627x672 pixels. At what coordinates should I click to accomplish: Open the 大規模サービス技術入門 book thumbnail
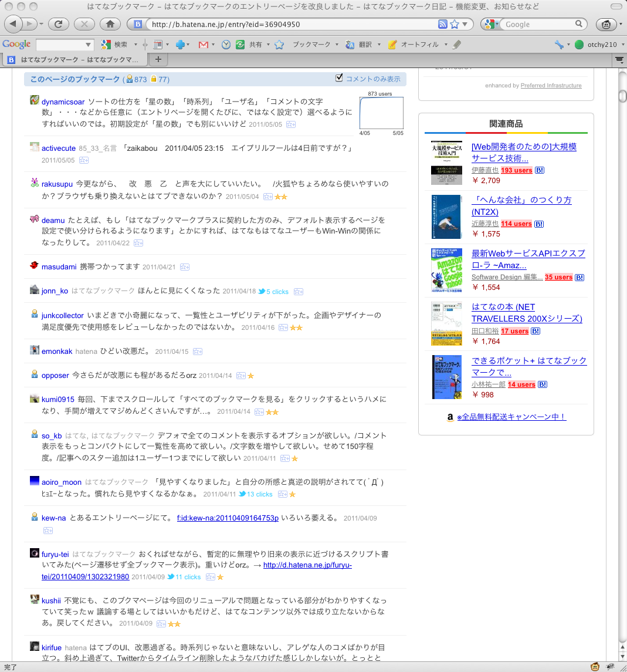click(446, 163)
